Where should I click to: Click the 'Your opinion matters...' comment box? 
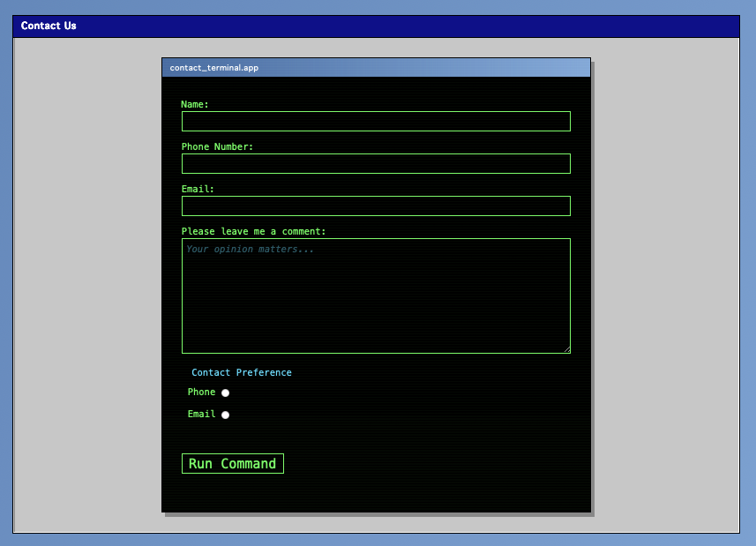point(376,295)
